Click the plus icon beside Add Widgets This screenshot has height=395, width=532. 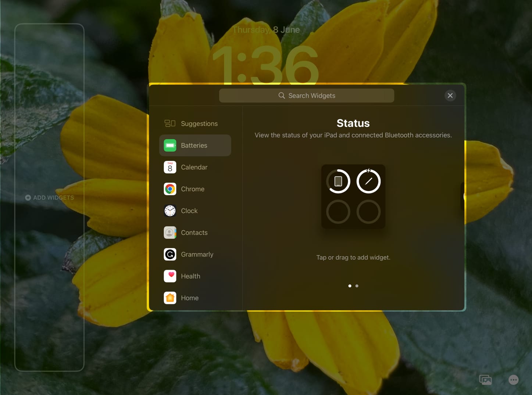(28, 198)
